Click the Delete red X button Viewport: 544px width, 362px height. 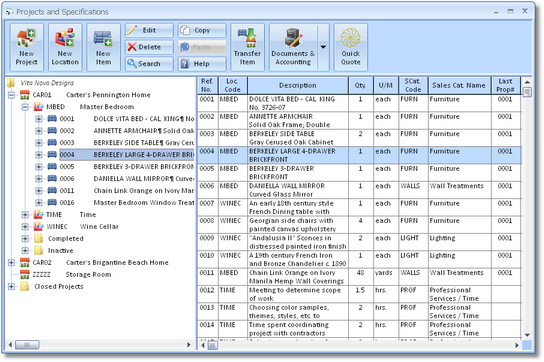pyautogui.click(x=149, y=47)
